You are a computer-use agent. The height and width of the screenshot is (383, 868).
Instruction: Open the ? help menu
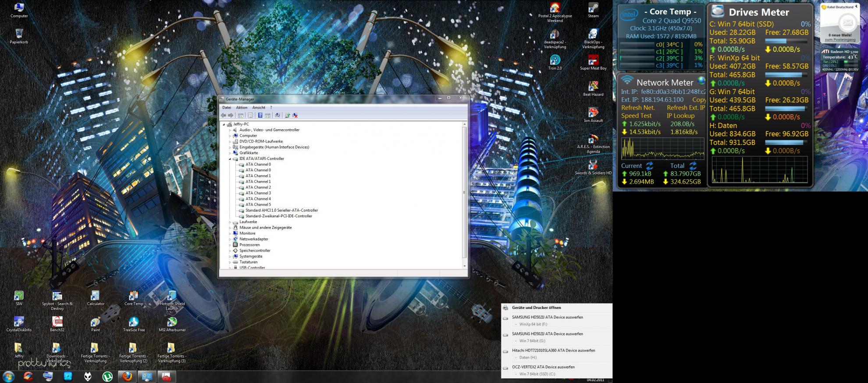(271, 107)
